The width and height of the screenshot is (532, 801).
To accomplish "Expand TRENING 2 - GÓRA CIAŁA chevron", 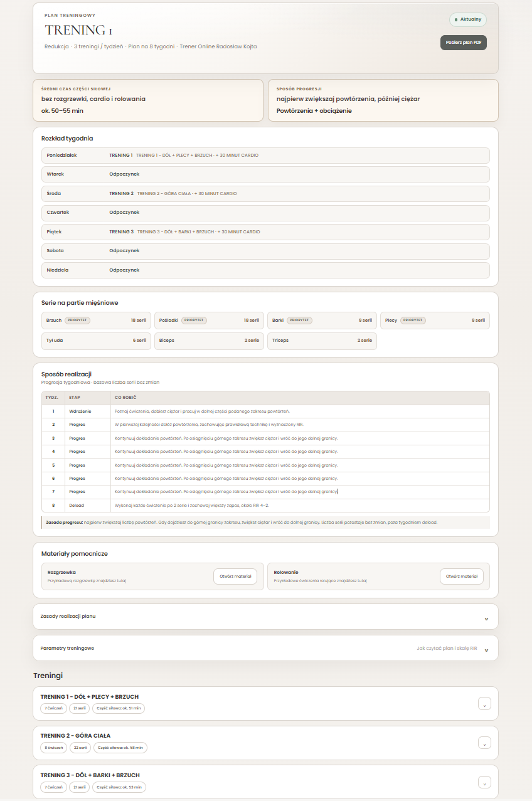I will [x=484, y=743].
